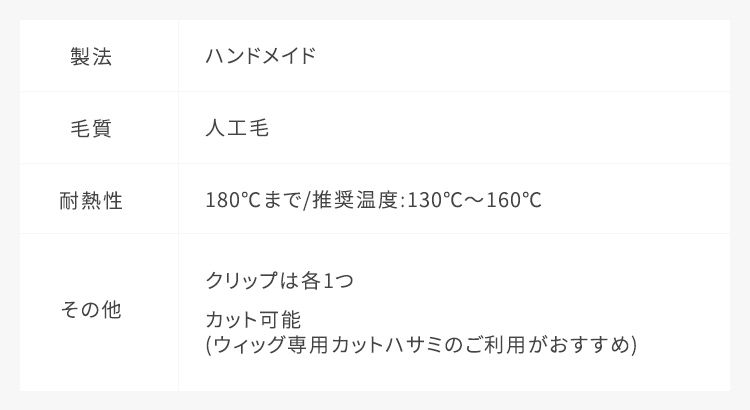Click the closing parenthesis after おすすめ
The image size is (750, 410).
point(633,346)
